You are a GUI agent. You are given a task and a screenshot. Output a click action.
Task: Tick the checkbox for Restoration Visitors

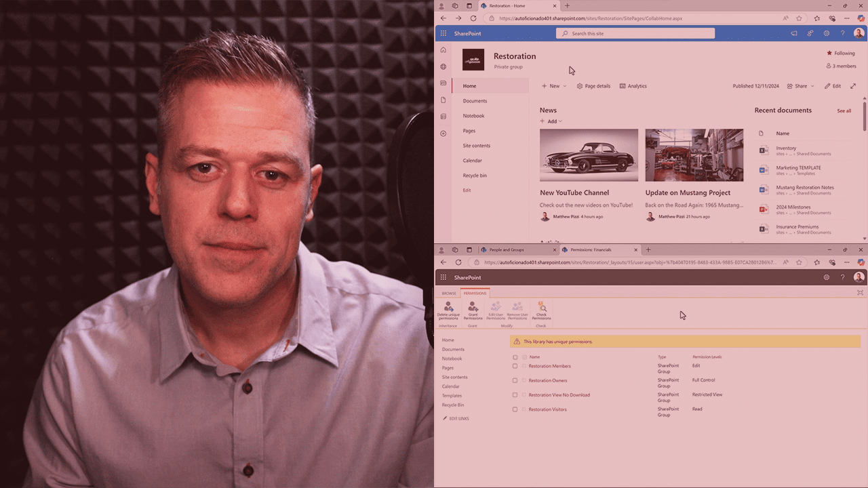coord(515,409)
